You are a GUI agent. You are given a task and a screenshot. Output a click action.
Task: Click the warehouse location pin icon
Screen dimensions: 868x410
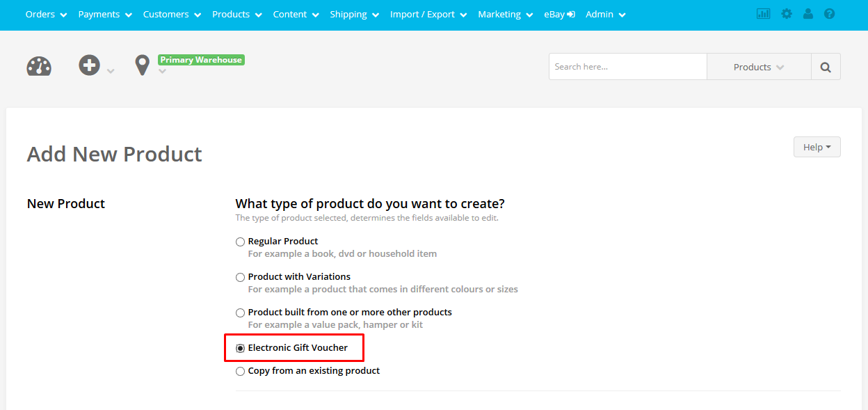pyautogui.click(x=142, y=65)
